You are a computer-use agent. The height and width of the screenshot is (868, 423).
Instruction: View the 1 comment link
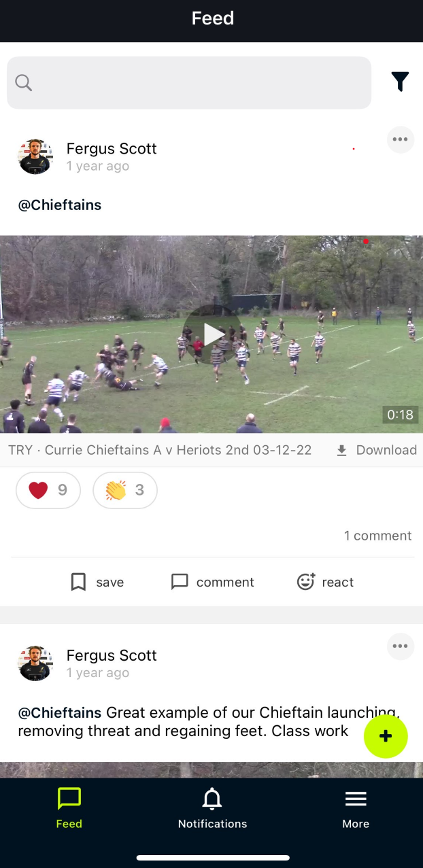(x=377, y=536)
